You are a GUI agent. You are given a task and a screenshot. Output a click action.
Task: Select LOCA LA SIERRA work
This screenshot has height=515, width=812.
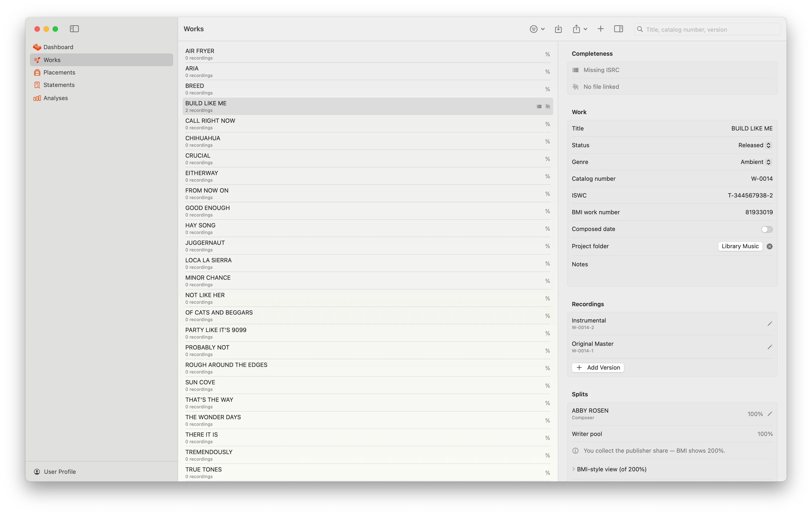pyautogui.click(x=367, y=263)
